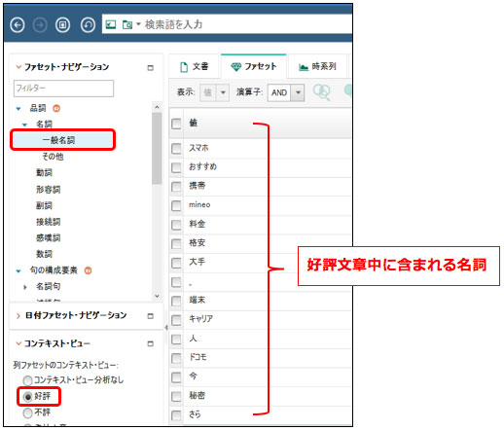Select コンテキスト・ビュー分析なし radio button

click(x=27, y=380)
